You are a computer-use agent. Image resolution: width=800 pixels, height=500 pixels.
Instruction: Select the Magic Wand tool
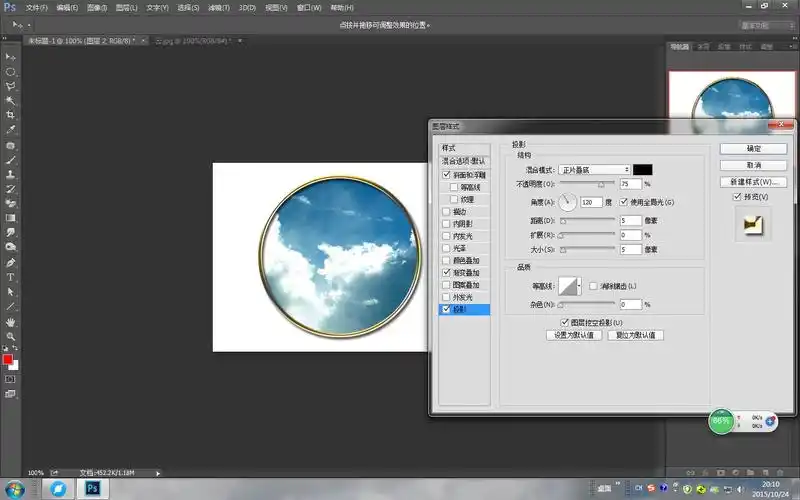pos(11,101)
